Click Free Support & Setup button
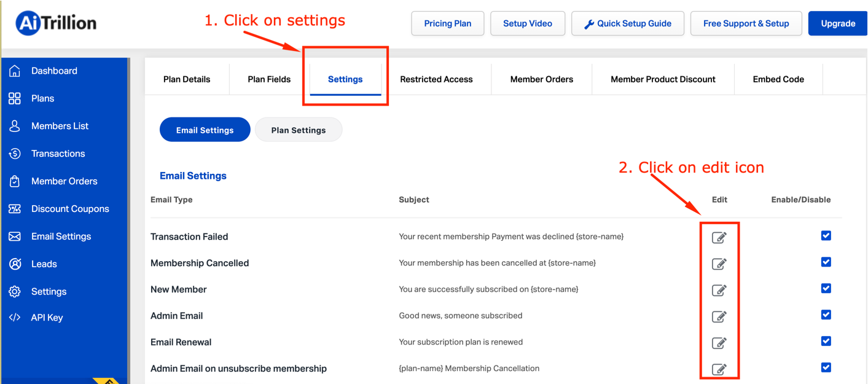868x384 pixels. coord(746,23)
